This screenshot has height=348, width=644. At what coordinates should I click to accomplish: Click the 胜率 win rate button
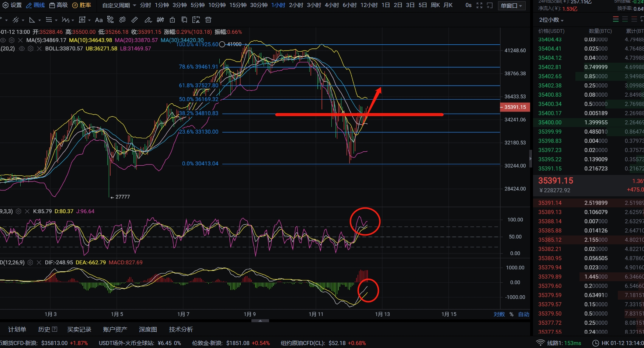click(x=81, y=5)
